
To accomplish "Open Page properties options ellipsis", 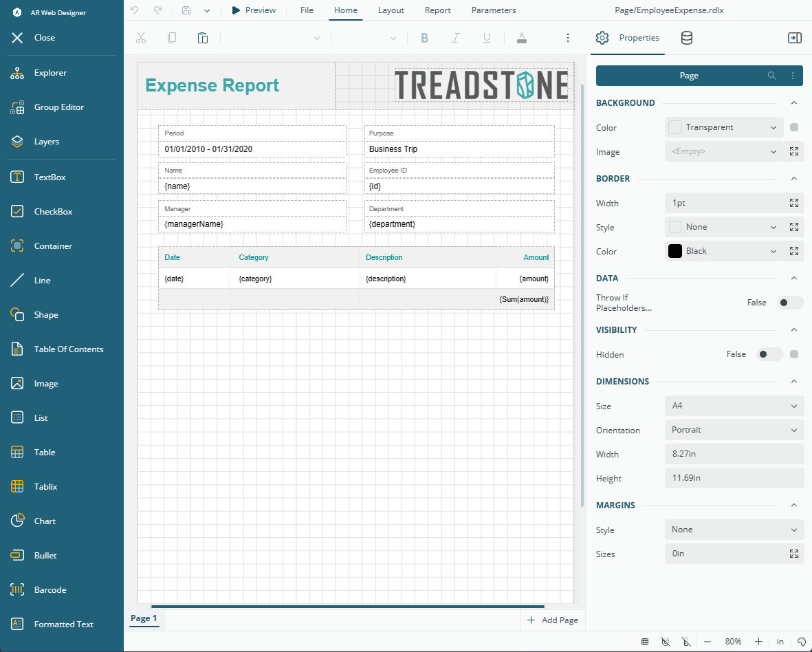I will 793,76.
